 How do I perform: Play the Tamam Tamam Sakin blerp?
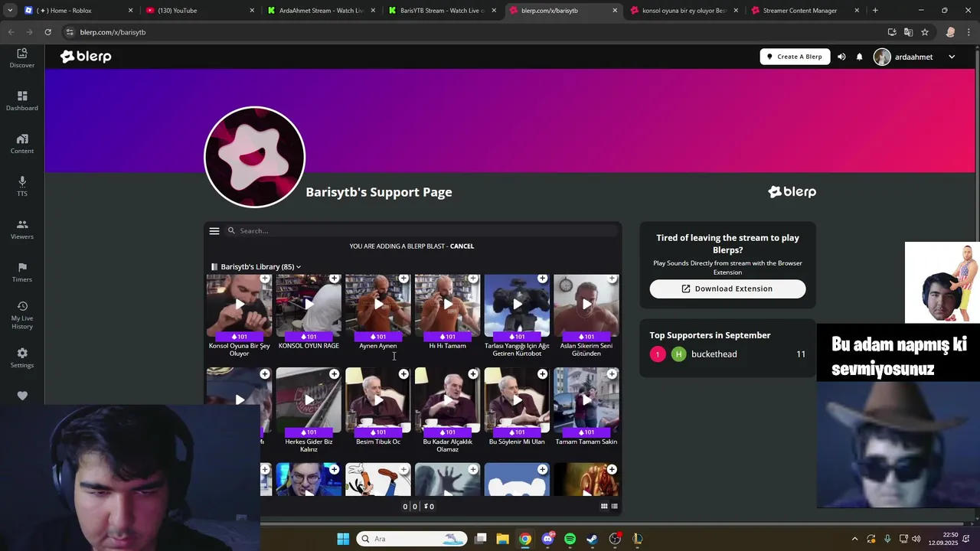[x=586, y=399]
